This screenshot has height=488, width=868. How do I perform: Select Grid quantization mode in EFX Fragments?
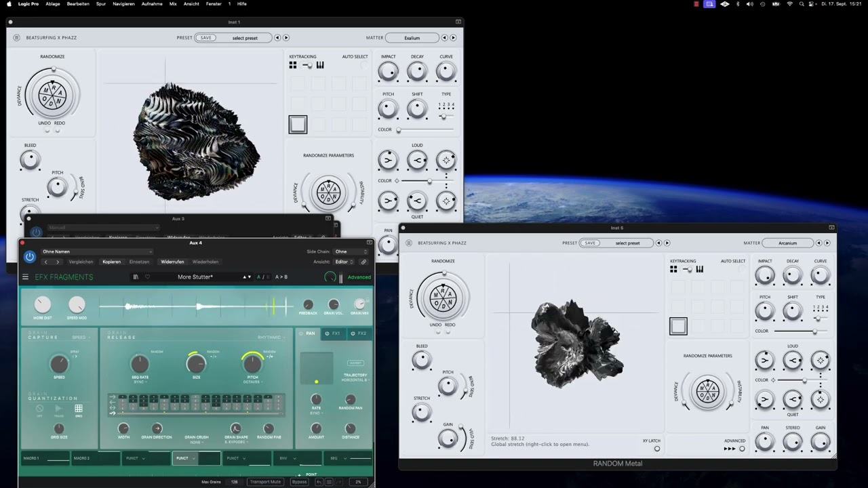79,409
